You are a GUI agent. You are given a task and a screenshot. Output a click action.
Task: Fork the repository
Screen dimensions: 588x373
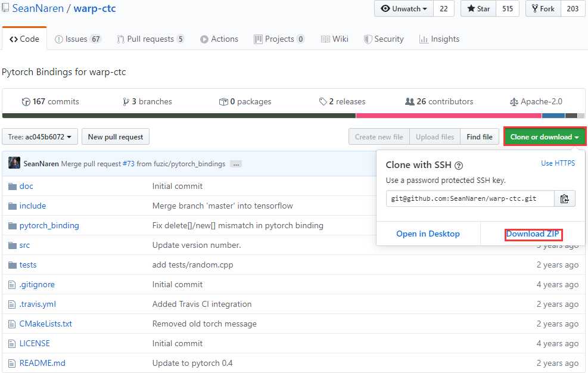coord(543,8)
